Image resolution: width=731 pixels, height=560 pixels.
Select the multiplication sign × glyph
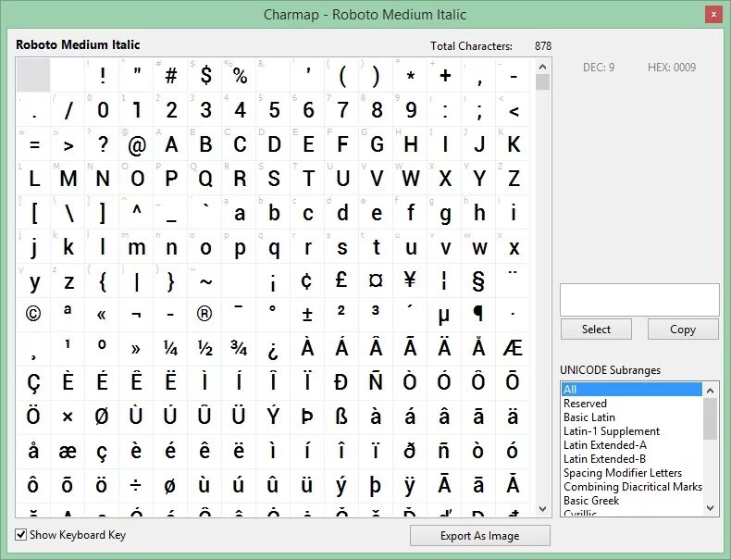(x=68, y=417)
